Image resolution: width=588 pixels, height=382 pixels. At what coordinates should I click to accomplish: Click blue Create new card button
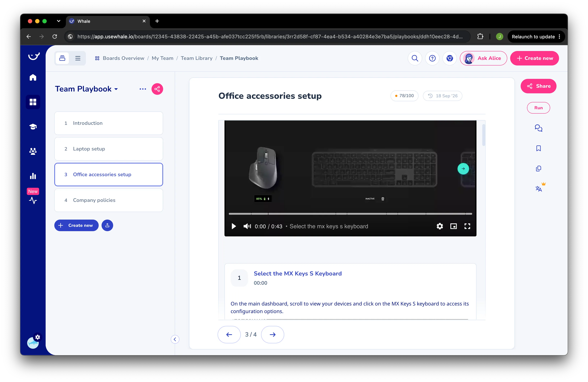(76, 225)
